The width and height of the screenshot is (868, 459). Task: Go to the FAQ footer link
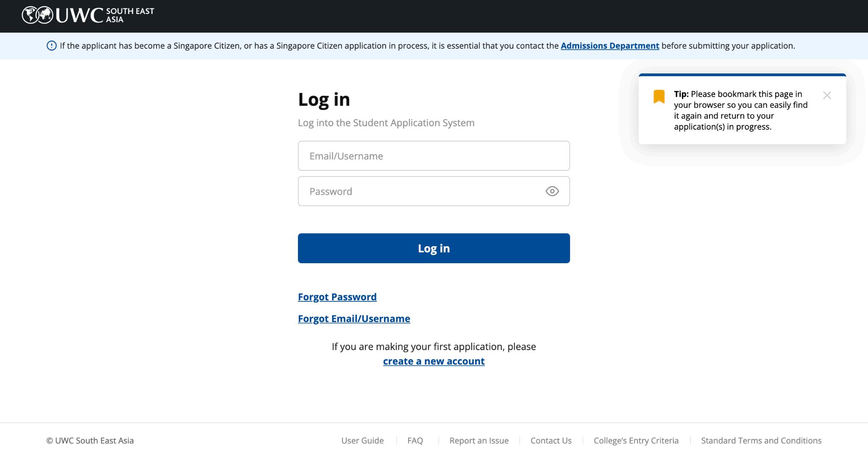pyautogui.click(x=415, y=440)
